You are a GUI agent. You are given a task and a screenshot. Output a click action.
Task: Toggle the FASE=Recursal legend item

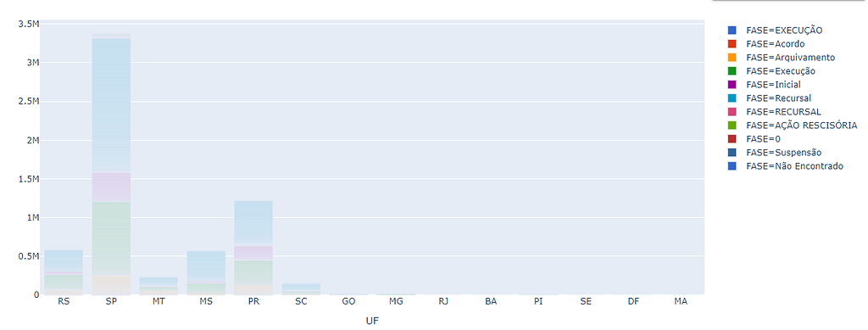pyautogui.click(x=770, y=98)
